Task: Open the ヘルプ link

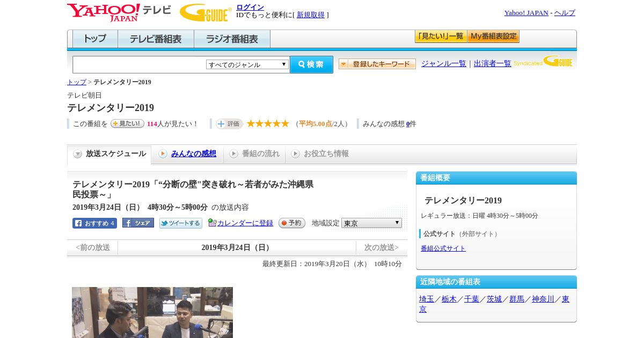Action: pos(565,12)
